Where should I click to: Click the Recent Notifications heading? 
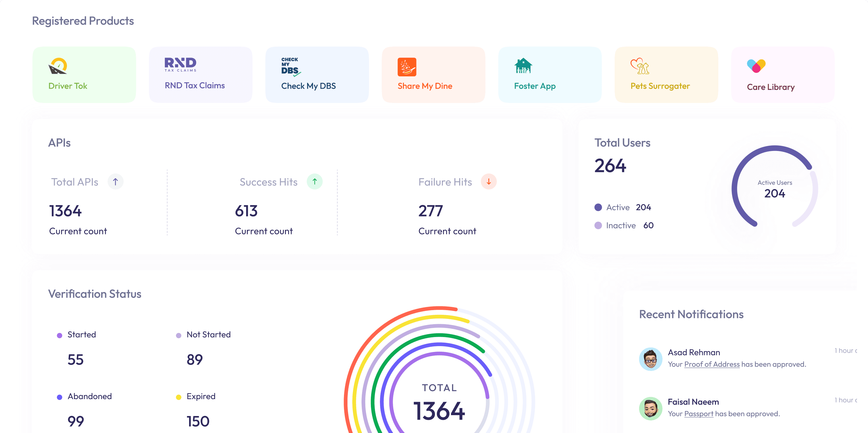click(x=691, y=314)
